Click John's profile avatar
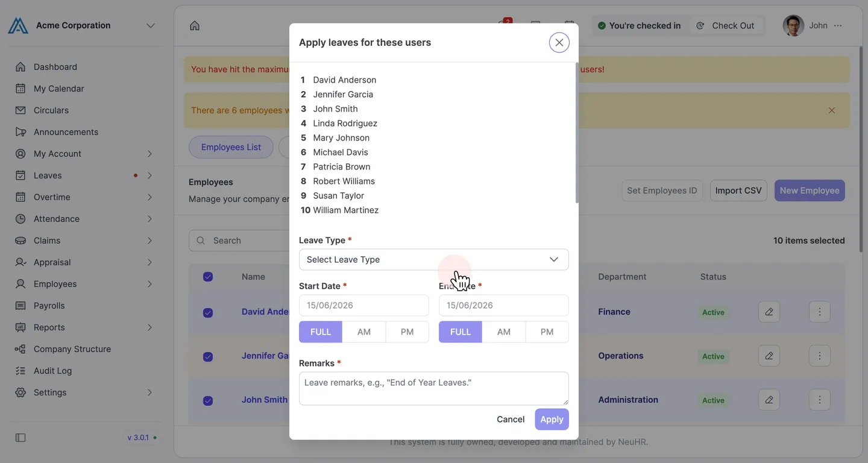The height and width of the screenshot is (463, 868). [793, 25]
